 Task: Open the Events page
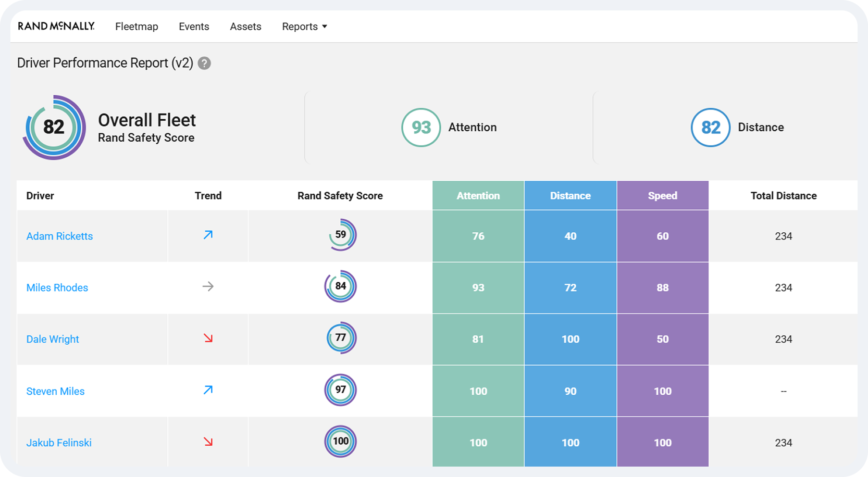tap(194, 27)
